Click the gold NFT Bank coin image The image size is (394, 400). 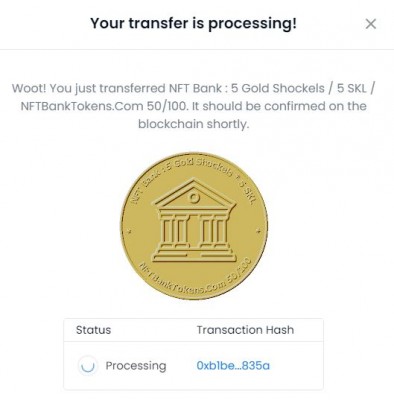194,226
